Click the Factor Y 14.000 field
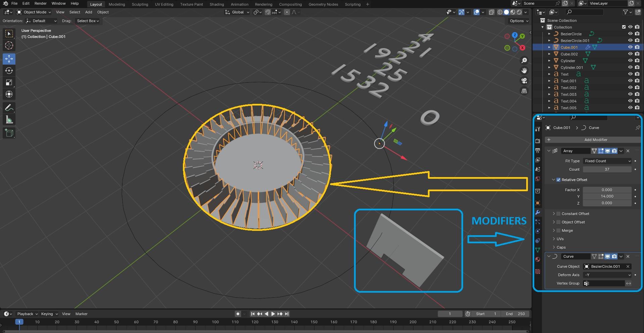The width and height of the screenshot is (644, 333). coord(607,196)
